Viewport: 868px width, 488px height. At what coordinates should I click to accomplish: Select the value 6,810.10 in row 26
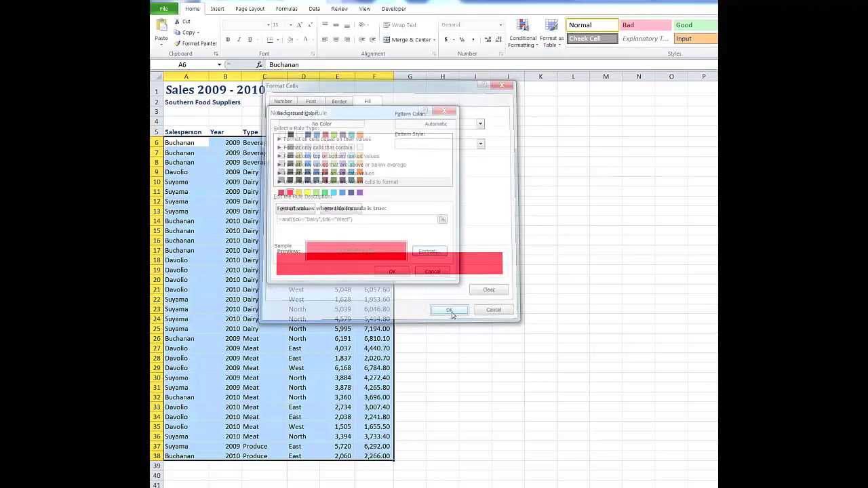tap(375, 338)
